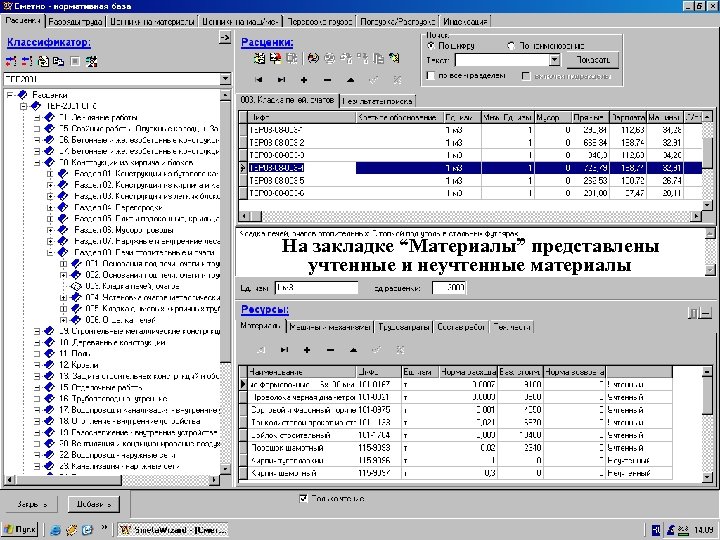Collapse the ТЕР-2001 tree node

pyautogui.click(x=23, y=106)
